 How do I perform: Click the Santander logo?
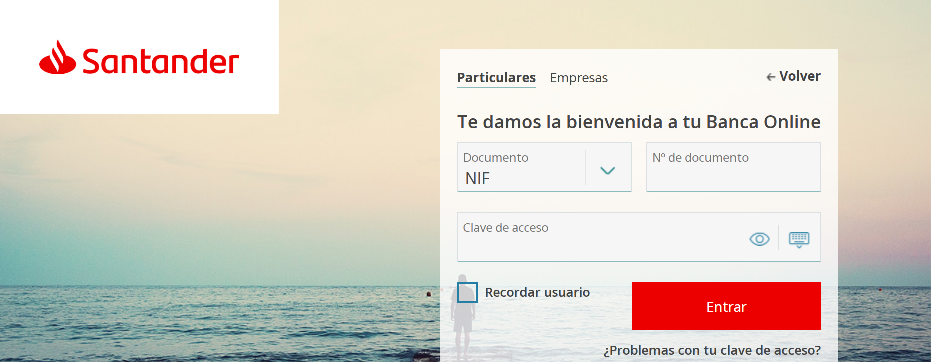point(139,58)
